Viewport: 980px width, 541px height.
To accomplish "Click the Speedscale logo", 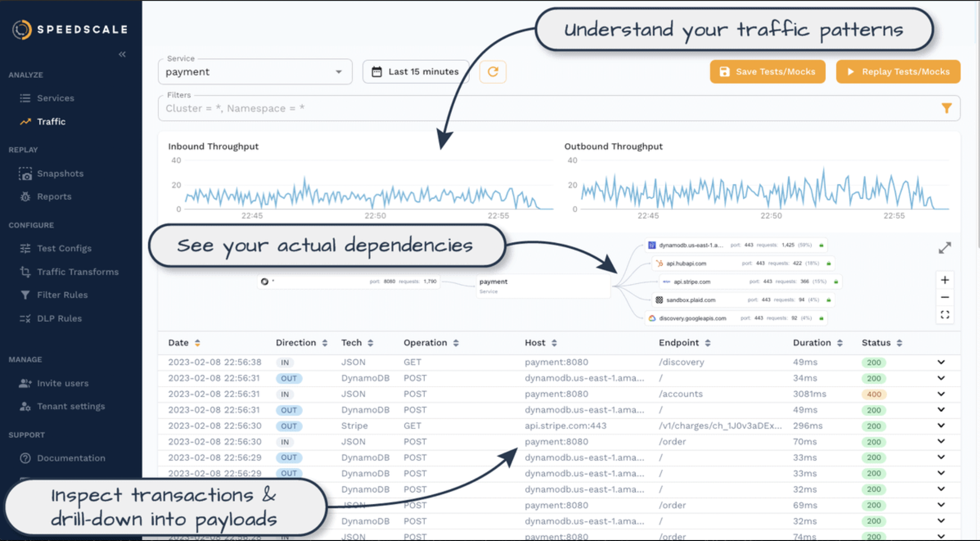I will (x=70, y=29).
